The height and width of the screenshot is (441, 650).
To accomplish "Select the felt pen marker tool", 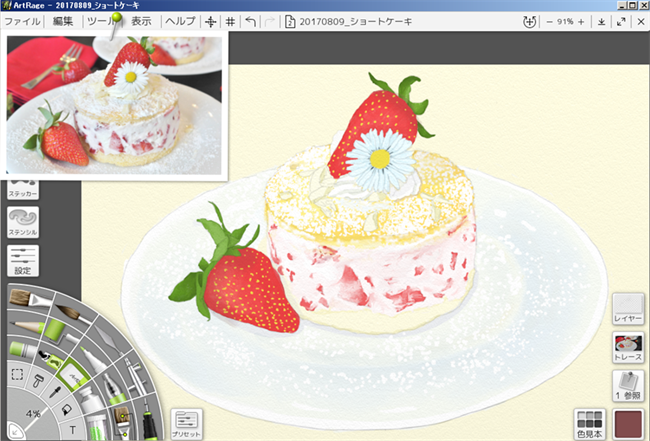I will (94, 359).
